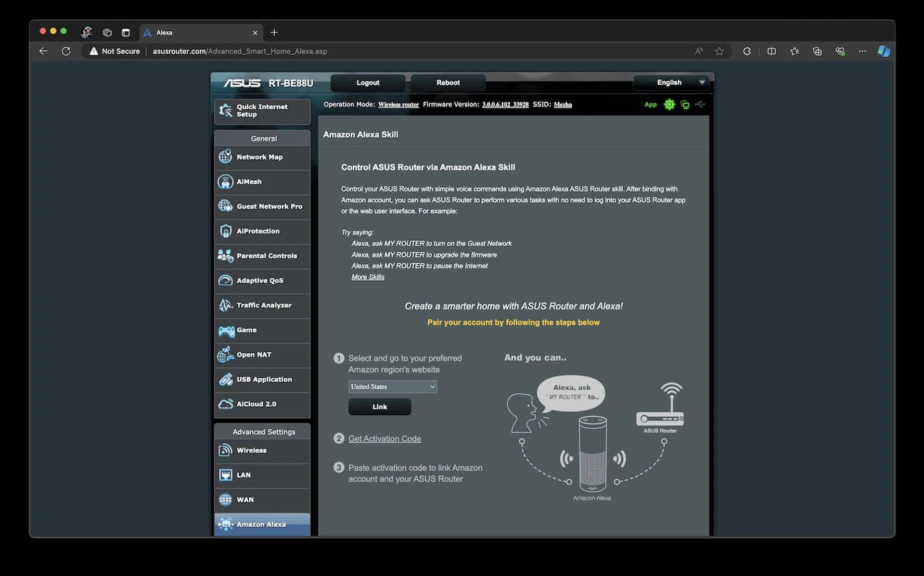Click the WAN globe icon
Image resolution: width=924 pixels, height=576 pixels.
click(x=225, y=499)
